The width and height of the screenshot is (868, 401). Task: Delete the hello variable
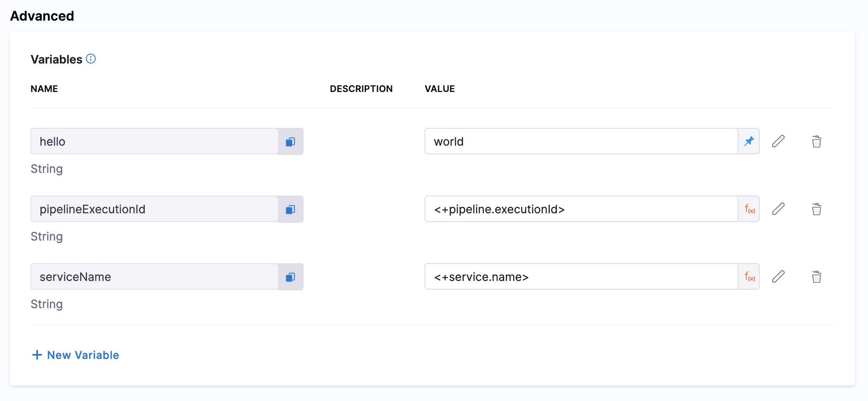(x=816, y=142)
